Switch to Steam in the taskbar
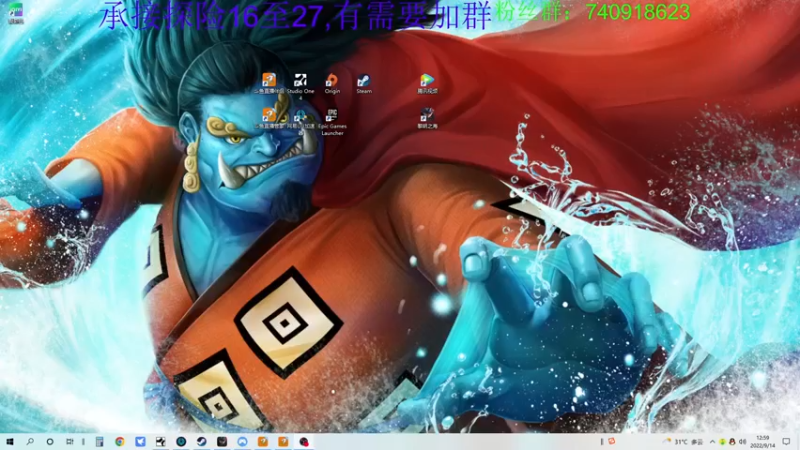800x450 pixels. point(202,441)
